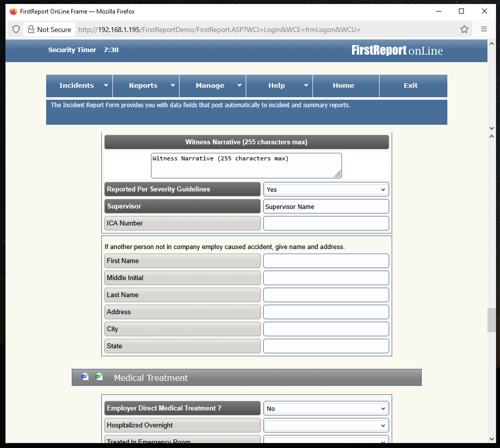Expand Employer Direct Medical Treatment dropdown

[326, 408]
